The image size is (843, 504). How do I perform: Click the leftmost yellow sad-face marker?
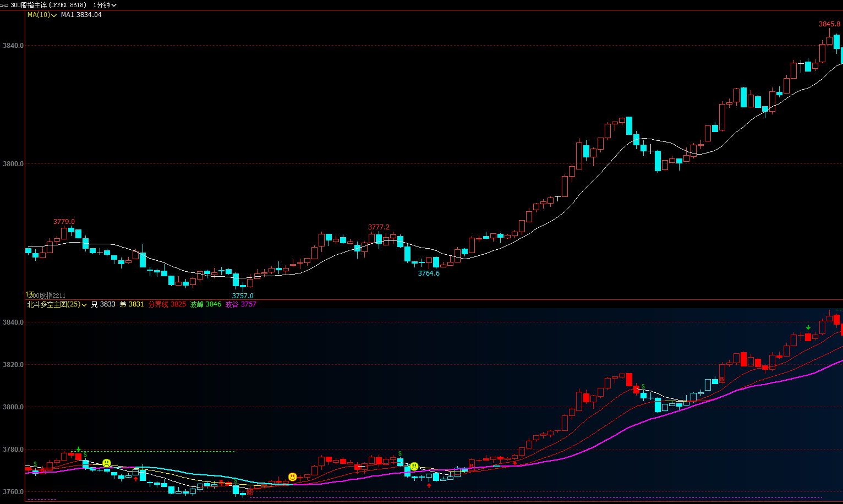pos(107,463)
